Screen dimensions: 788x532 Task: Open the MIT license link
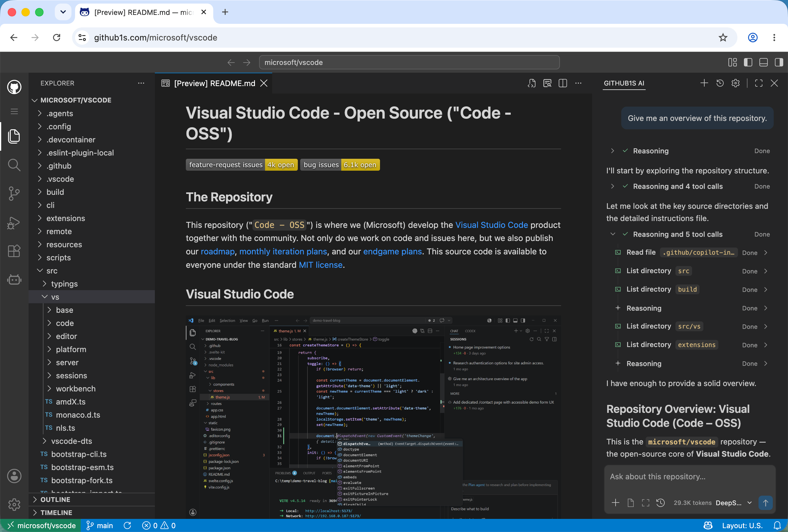point(320,265)
